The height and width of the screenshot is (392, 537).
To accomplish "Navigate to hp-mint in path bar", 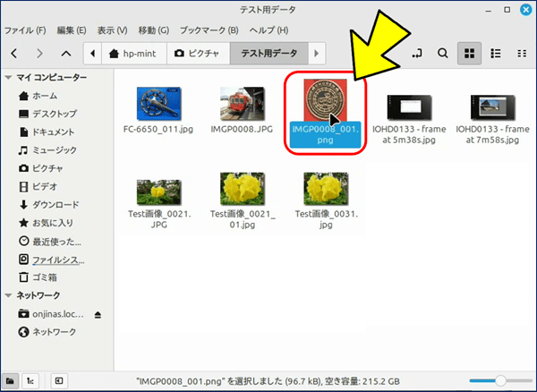I will 132,54.
